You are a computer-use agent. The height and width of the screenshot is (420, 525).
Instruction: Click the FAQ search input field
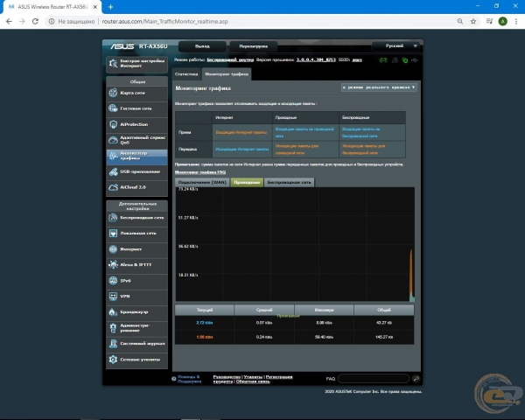[374, 379]
